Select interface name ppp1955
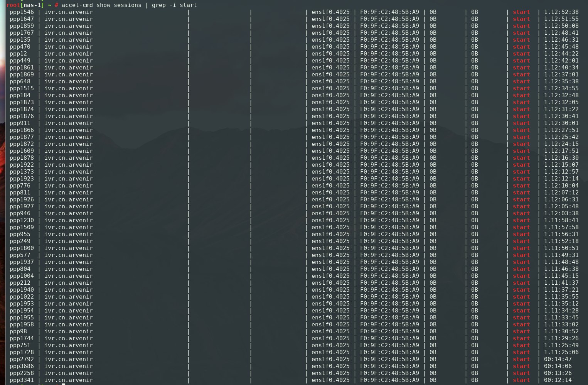Image resolution: width=588 pixels, height=385 pixels. 22,317
